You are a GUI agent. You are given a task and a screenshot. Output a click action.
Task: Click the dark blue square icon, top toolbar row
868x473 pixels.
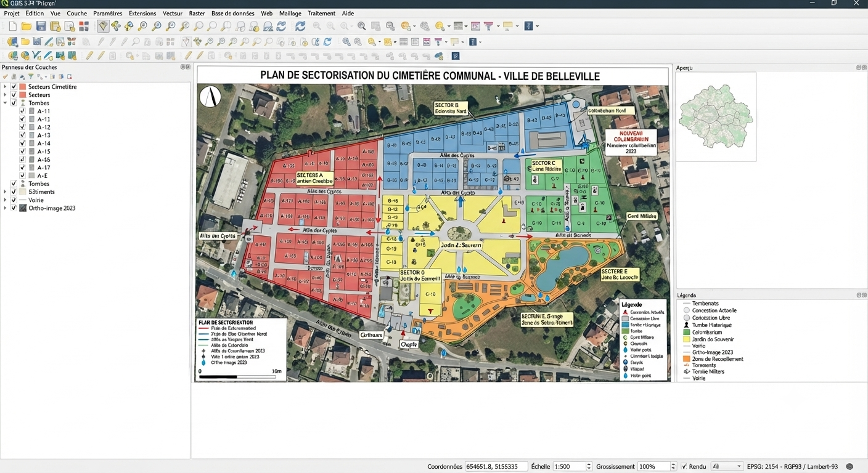coord(528,26)
